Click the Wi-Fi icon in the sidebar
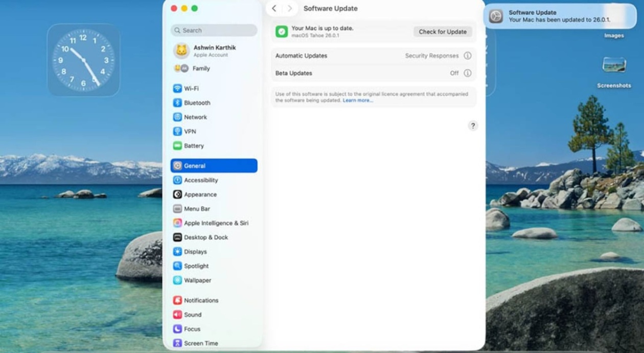Viewport: 644px width, 353px height. (177, 89)
